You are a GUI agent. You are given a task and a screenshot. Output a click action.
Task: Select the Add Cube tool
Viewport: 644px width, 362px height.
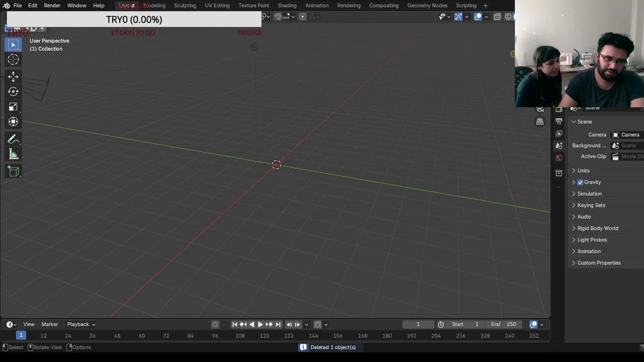pos(14,171)
